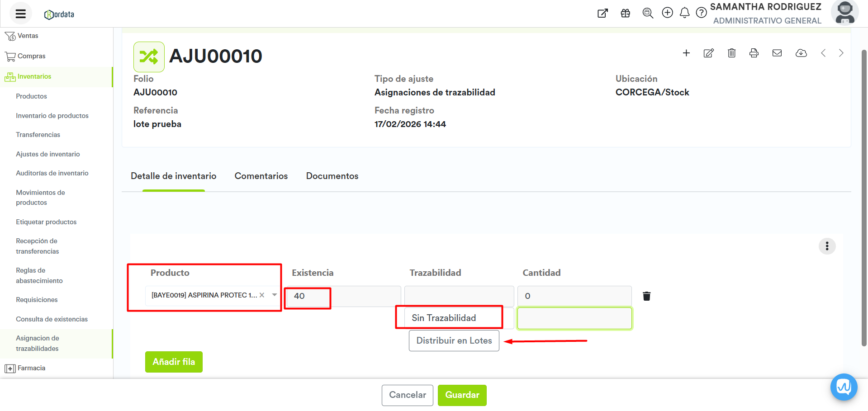The image size is (868, 411).
Task: Click the cloud download icon
Action: coord(801,53)
